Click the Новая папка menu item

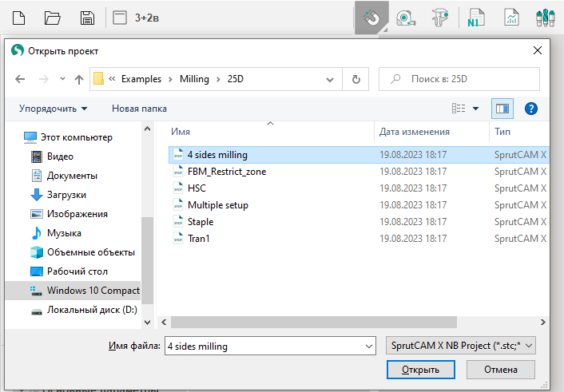139,108
